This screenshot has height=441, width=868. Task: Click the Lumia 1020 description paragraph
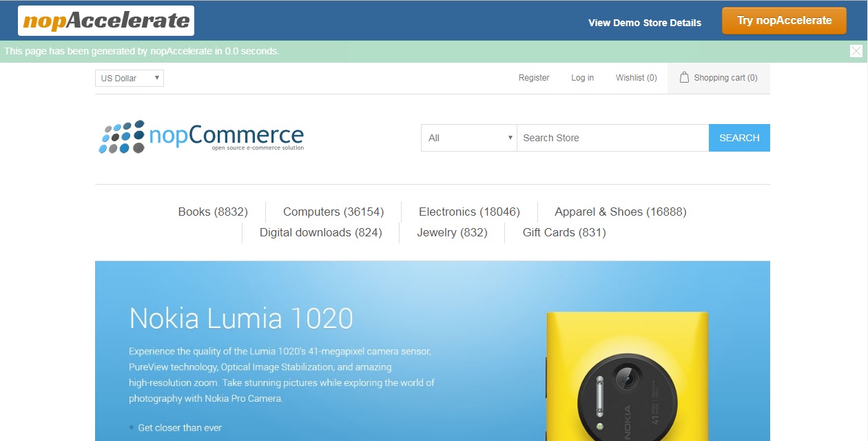click(282, 375)
